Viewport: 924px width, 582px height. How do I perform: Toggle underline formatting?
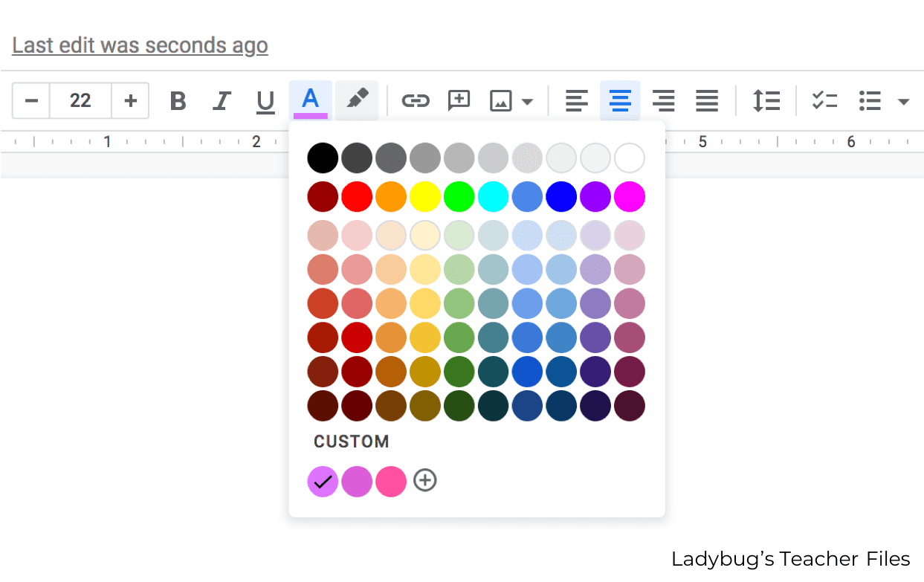click(265, 101)
